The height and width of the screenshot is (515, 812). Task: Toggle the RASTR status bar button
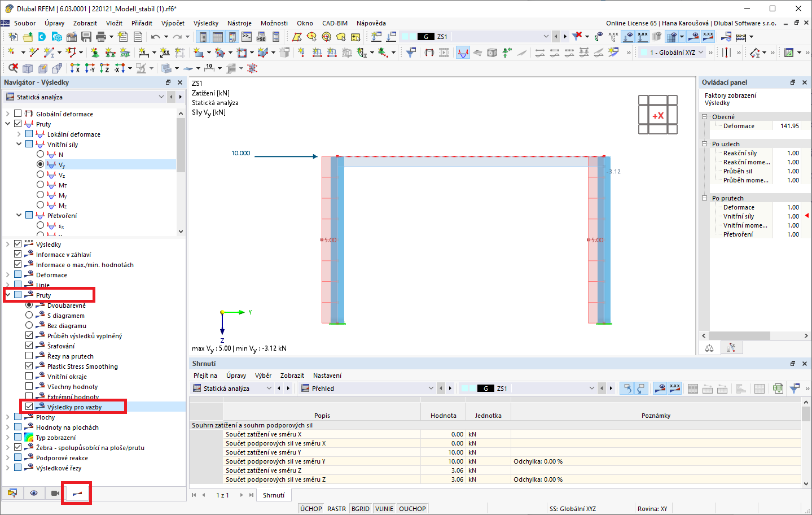[x=336, y=509]
